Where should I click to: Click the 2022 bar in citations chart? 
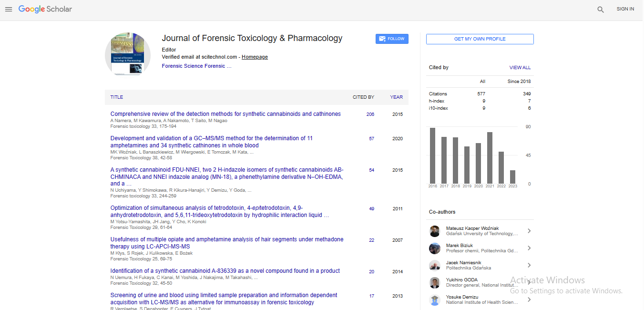(x=501, y=168)
